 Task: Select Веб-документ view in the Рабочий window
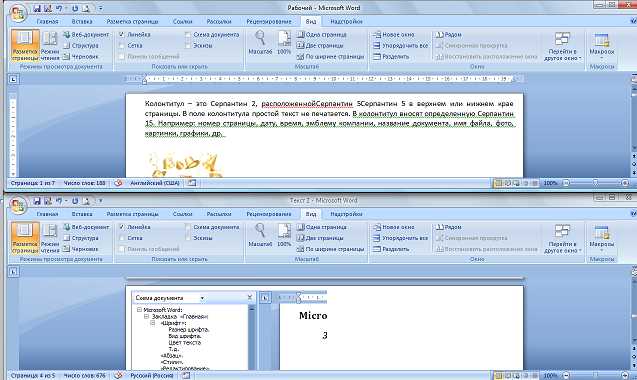(86, 35)
